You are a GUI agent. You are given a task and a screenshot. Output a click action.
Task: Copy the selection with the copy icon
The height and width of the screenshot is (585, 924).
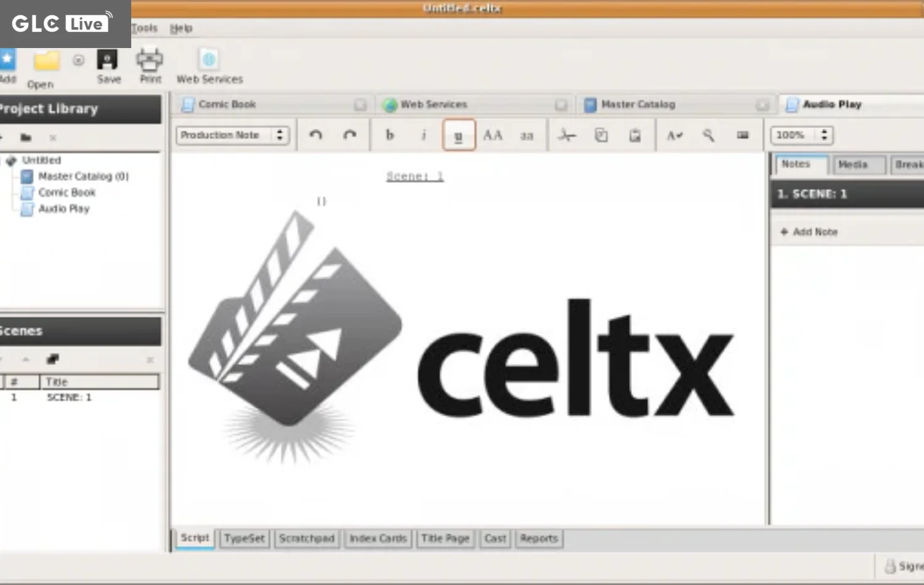601,135
